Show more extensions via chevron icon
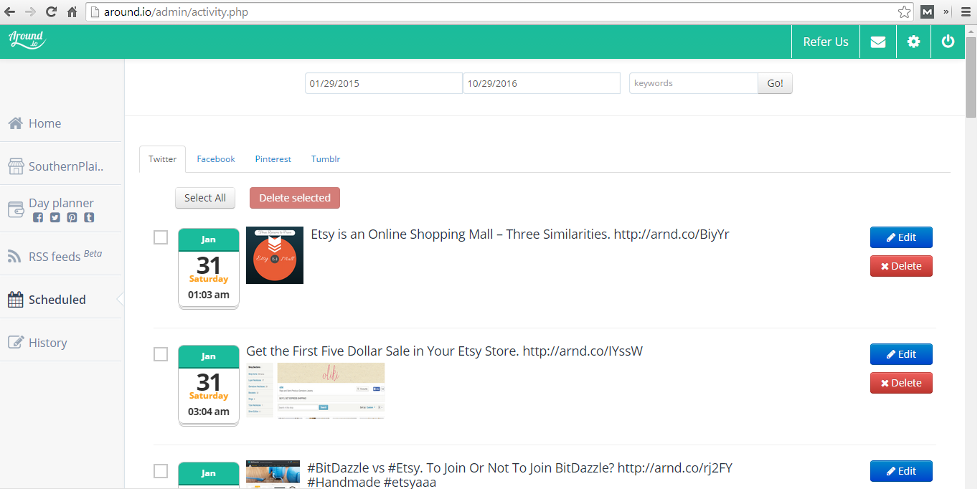 pos(946,12)
